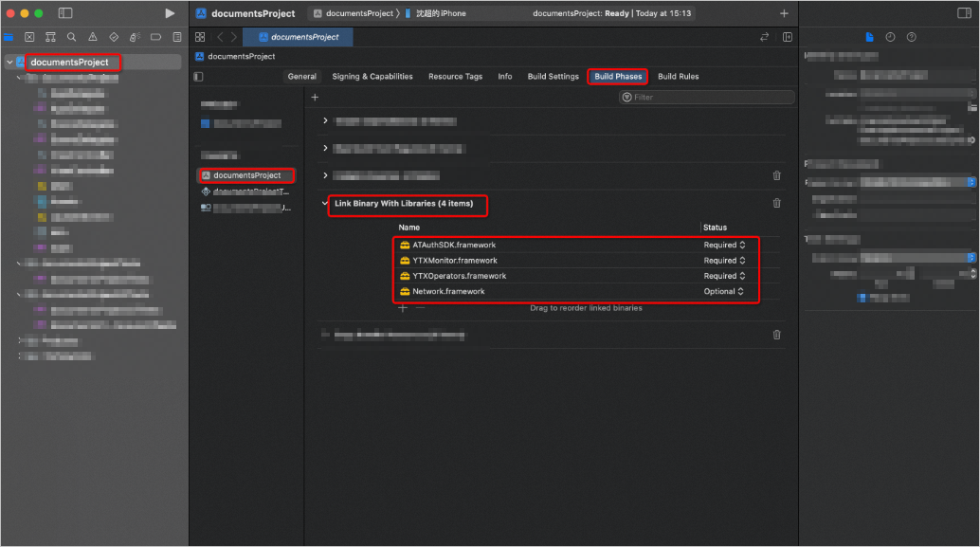Select documentsProject target in targets list
The image size is (980, 547).
click(246, 175)
